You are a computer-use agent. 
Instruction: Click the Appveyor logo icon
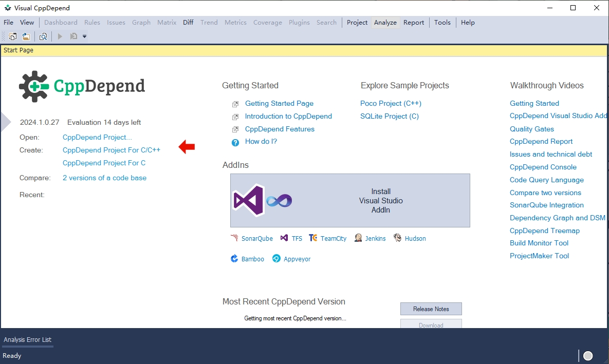[x=276, y=259]
